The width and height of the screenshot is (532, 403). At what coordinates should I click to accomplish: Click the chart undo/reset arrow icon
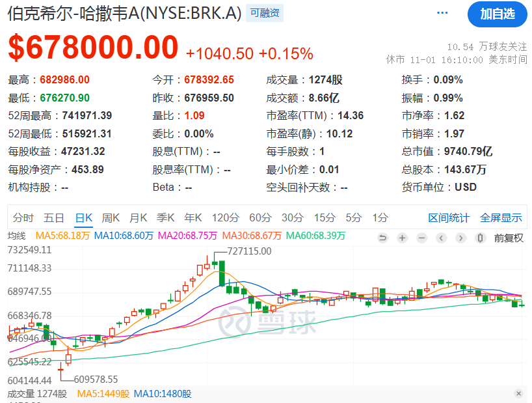click(382, 238)
